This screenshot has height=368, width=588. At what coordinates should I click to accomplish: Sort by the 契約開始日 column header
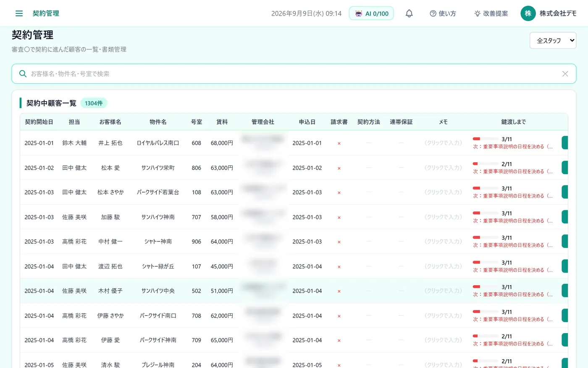click(39, 122)
